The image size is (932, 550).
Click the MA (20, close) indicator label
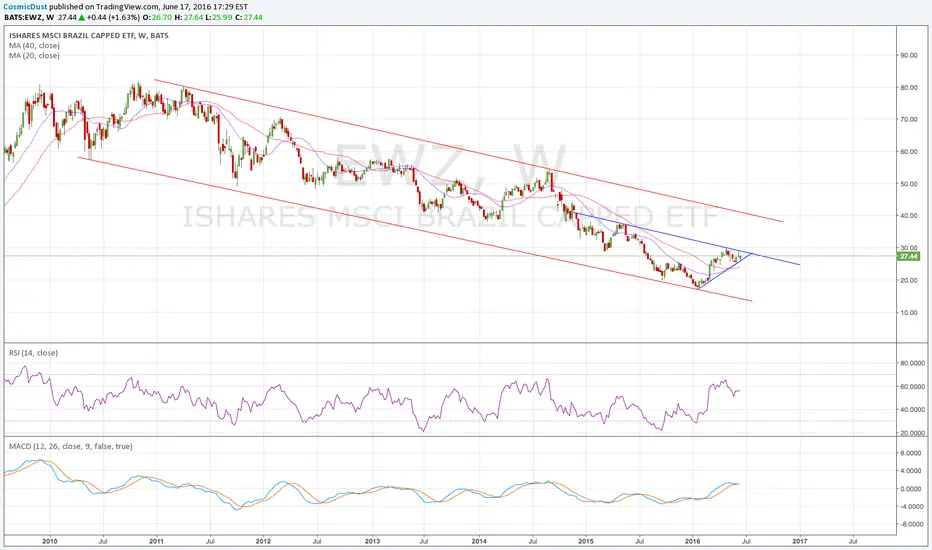[34, 56]
